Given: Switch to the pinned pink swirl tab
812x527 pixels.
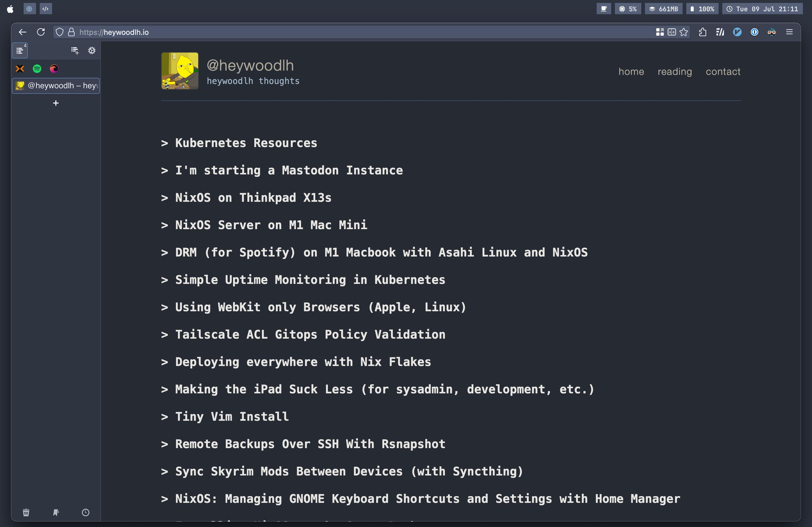Looking at the screenshot, I should [x=54, y=68].
